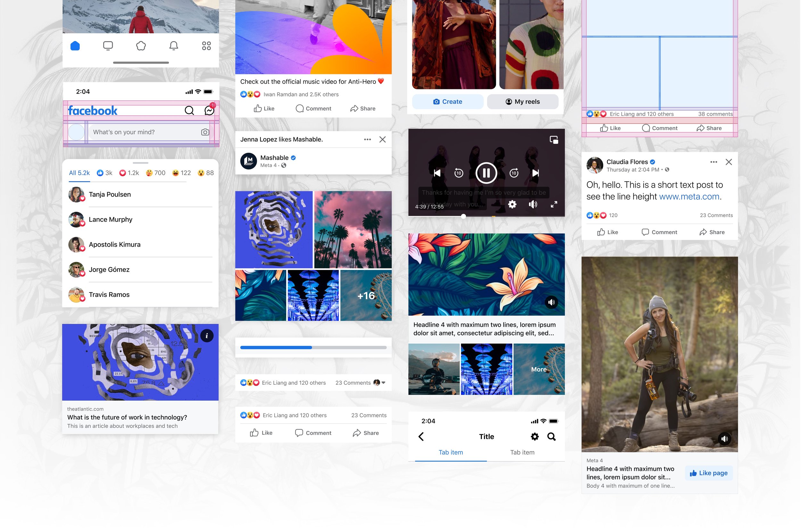Toggle sound on tropical flower video
Image resolution: width=801 pixels, height=532 pixels.
click(x=551, y=302)
